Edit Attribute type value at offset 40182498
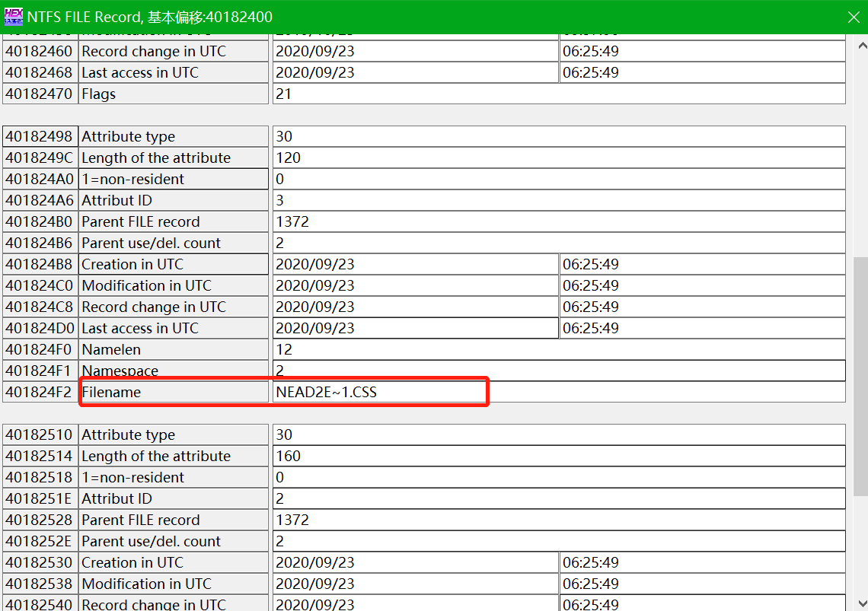This screenshot has height=611, width=868. [x=559, y=137]
